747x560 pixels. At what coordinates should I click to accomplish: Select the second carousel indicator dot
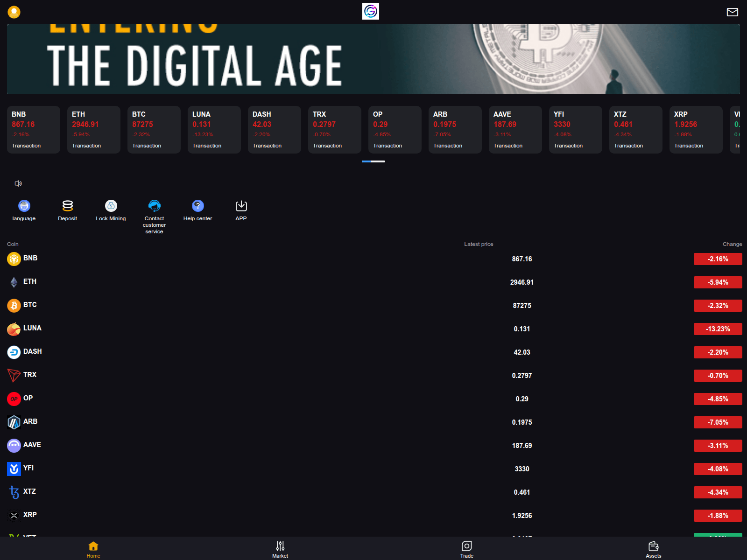(379, 161)
